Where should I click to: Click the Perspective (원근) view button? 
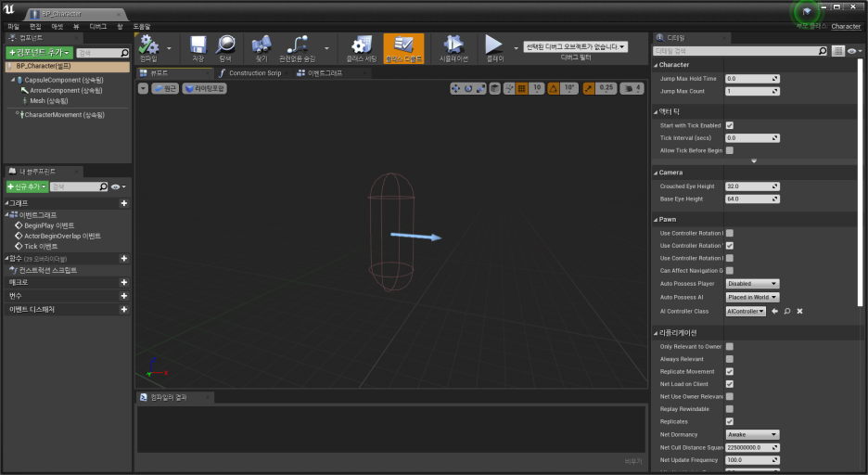tap(165, 88)
